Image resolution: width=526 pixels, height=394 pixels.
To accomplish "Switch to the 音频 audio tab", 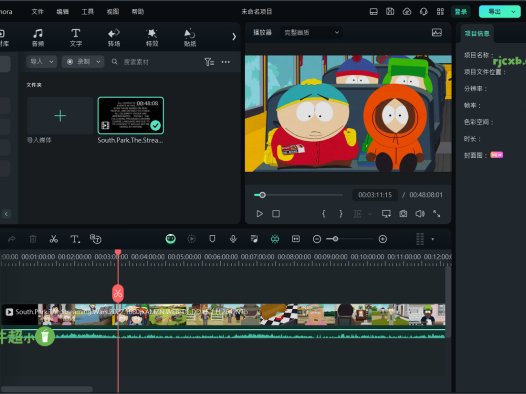I will click(38, 38).
